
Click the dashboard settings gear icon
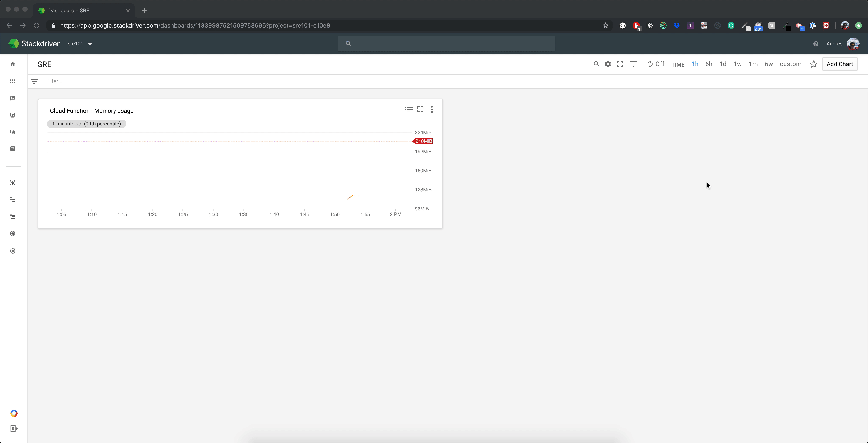click(608, 64)
